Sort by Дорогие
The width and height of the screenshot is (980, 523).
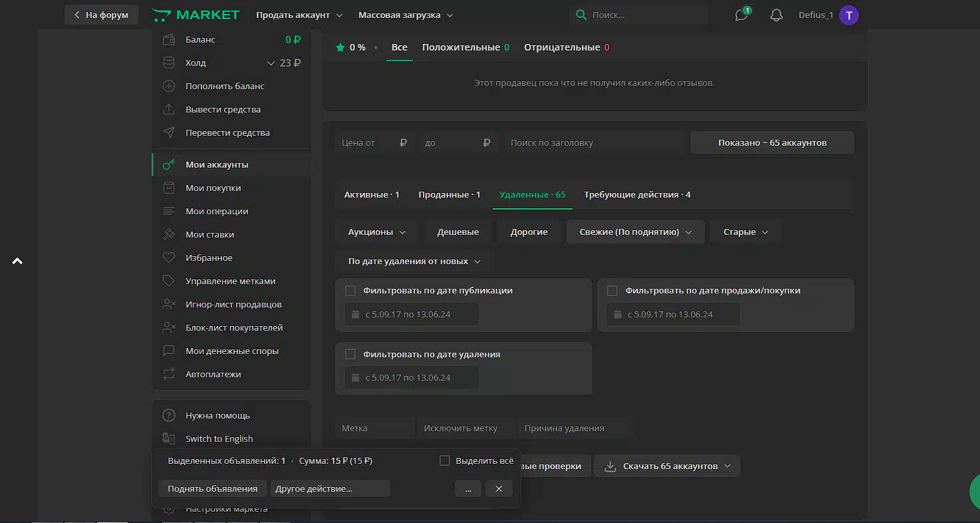pos(529,232)
